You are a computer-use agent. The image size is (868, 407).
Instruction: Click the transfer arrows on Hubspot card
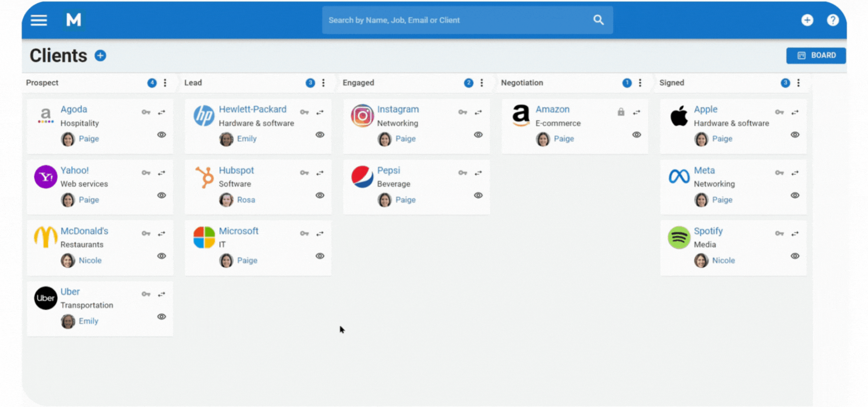point(320,173)
